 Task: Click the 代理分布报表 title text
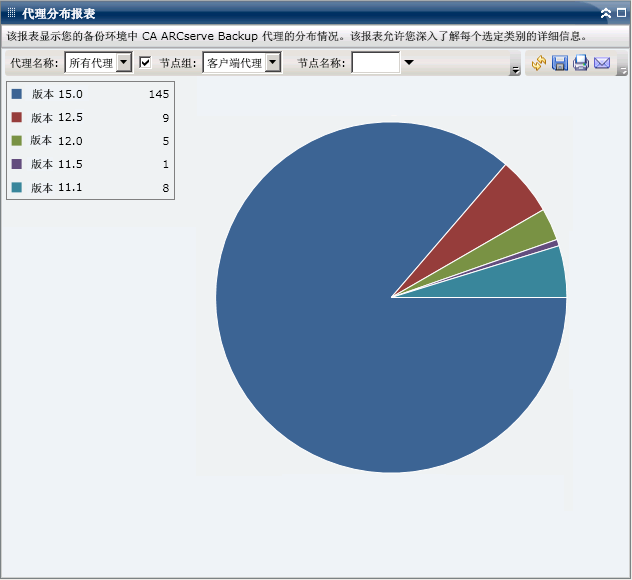(59, 13)
